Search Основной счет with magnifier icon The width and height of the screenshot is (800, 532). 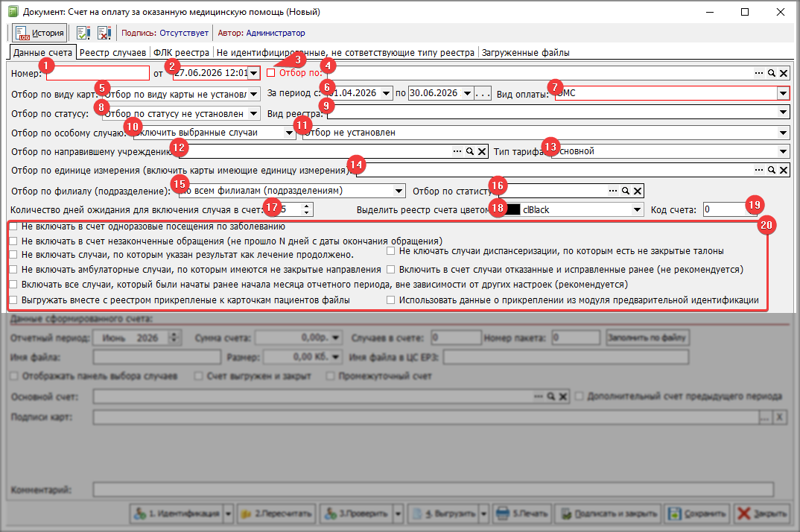[551, 396]
